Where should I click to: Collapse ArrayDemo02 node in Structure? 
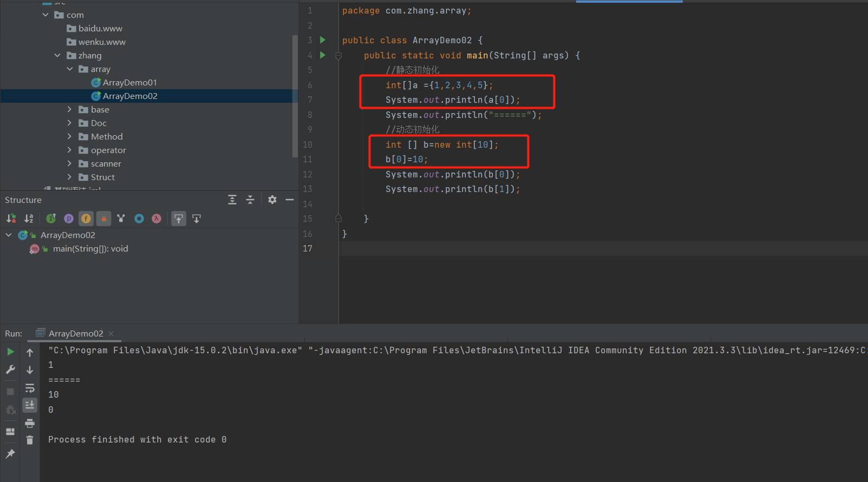[x=9, y=235]
